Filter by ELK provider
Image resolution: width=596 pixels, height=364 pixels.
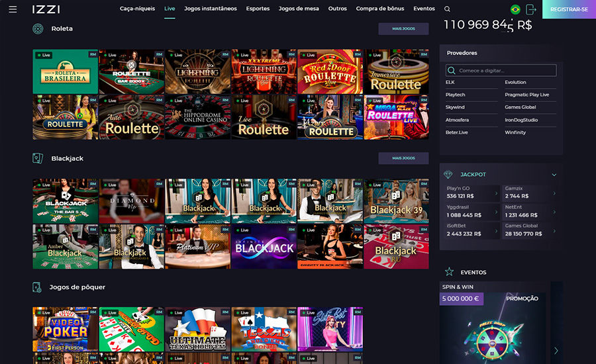(450, 82)
